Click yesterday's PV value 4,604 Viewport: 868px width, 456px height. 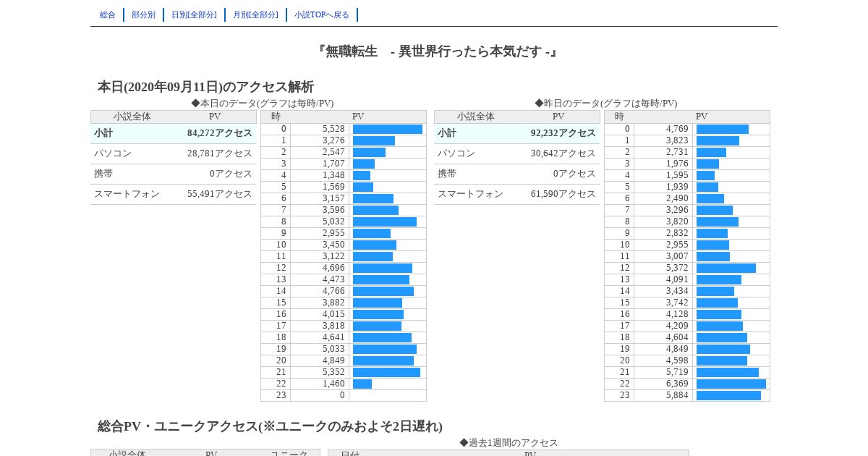click(677, 338)
